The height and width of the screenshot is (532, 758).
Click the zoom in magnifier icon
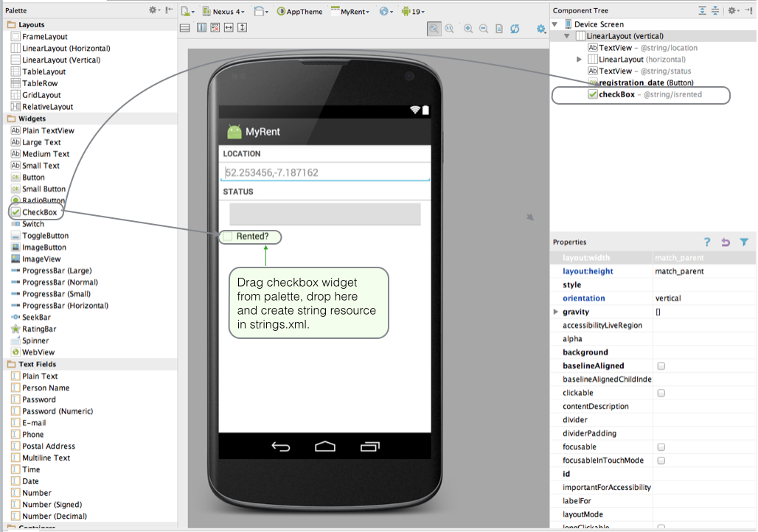click(x=467, y=29)
